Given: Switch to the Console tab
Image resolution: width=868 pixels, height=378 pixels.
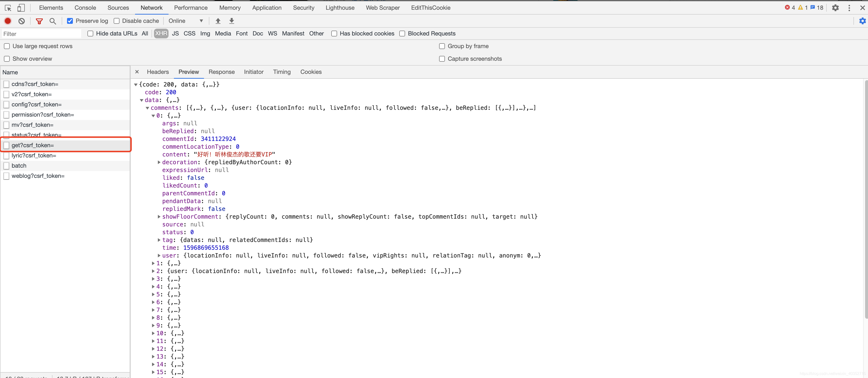Looking at the screenshot, I should click(x=85, y=8).
